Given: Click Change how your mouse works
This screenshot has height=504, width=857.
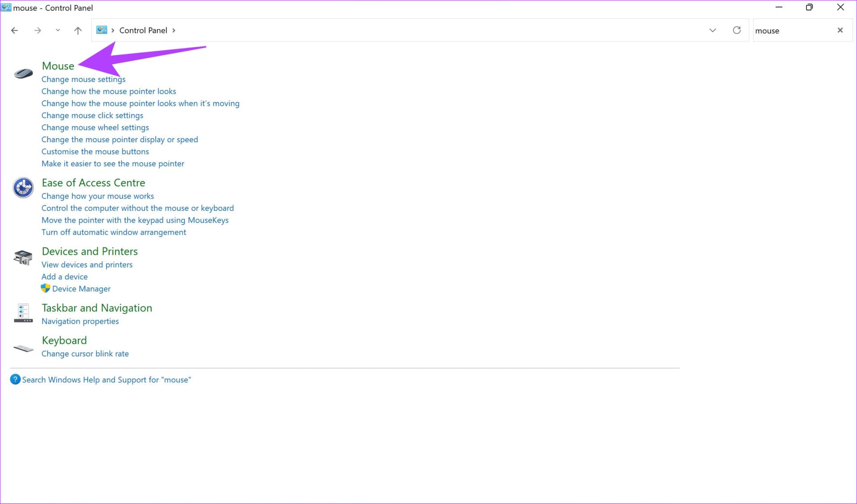Looking at the screenshot, I should 98,196.
